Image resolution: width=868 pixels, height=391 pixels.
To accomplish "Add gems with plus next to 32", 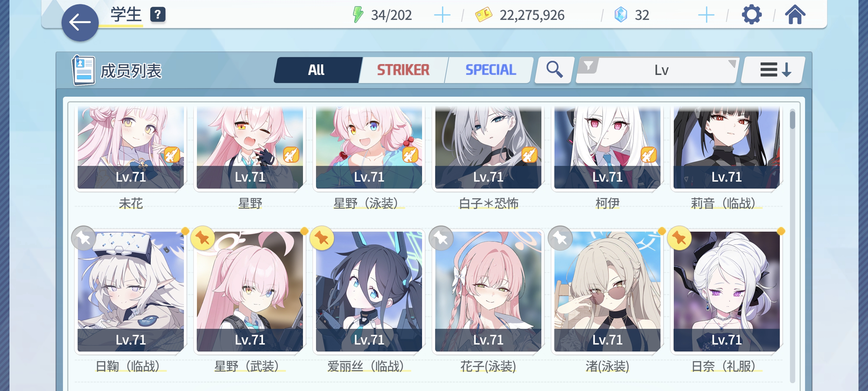I will pos(706,15).
